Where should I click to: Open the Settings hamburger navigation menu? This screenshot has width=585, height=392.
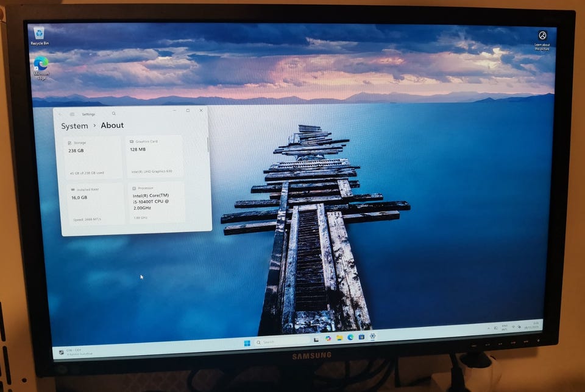[x=72, y=114]
